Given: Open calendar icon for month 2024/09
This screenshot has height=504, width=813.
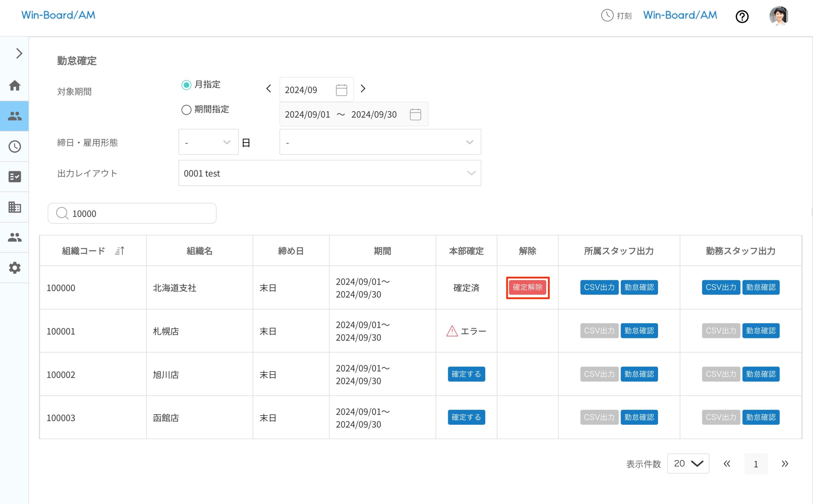Looking at the screenshot, I should click(341, 90).
